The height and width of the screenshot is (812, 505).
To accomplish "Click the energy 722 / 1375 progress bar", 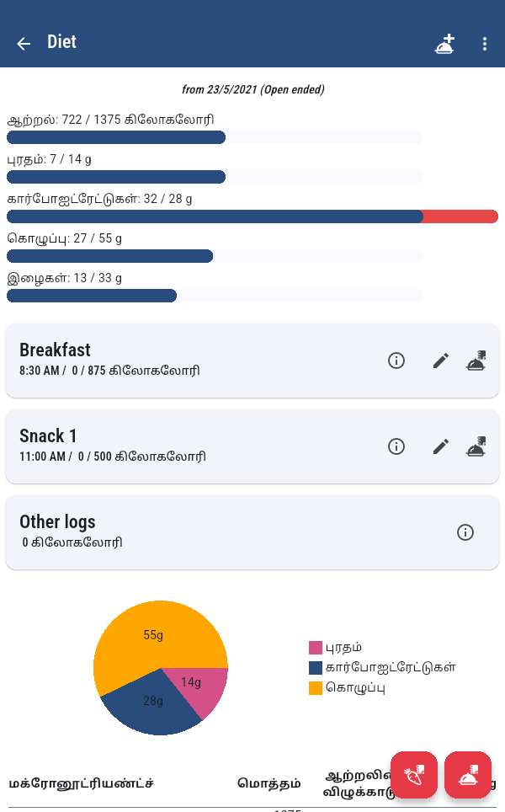I will tap(215, 137).
